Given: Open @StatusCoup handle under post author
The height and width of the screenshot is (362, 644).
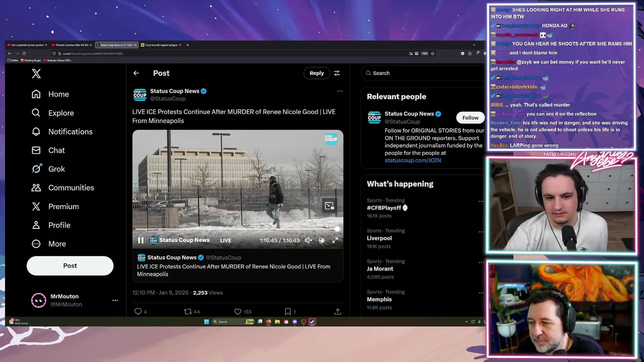Looking at the screenshot, I should point(168,99).
